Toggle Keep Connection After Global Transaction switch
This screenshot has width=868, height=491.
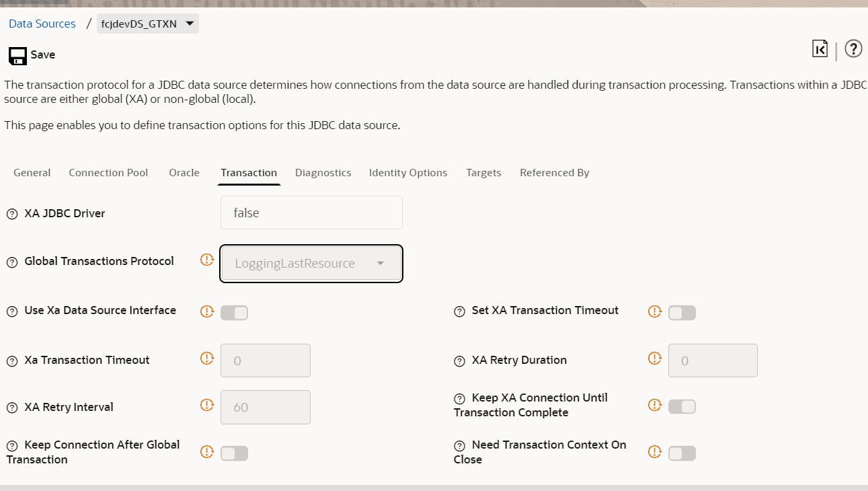click(x=235, y=453)
